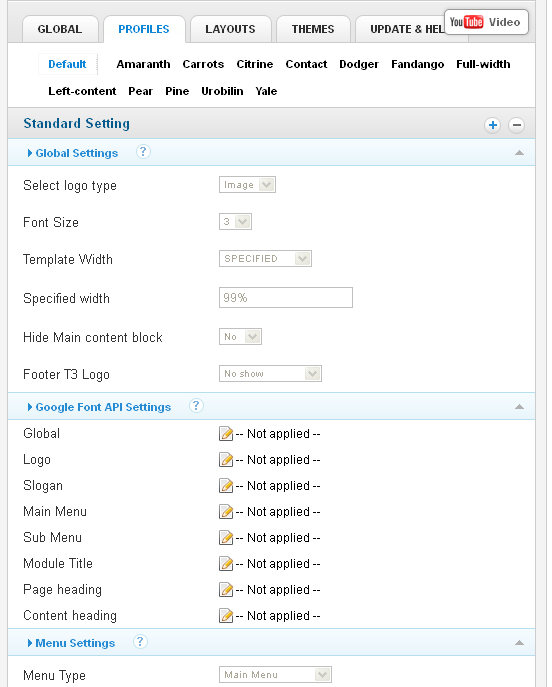Open the Template Width dropdown
The width and height of the screenshot is (552, 687).
[x=265, y=259]
